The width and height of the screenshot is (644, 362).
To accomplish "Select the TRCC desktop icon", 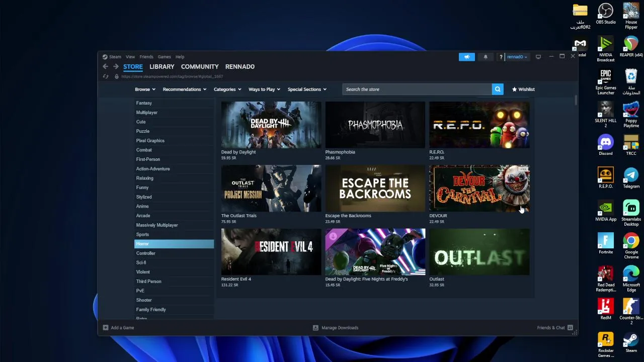I will click(x=631, y=145).
